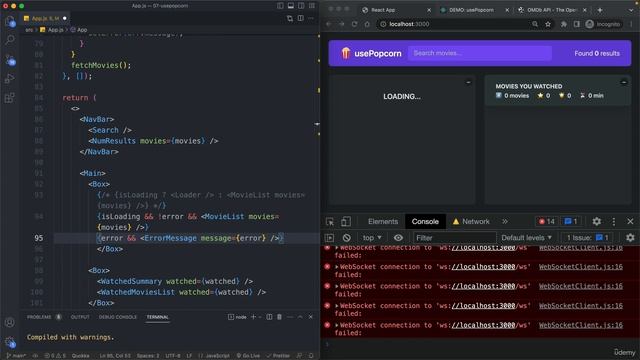Open console settings gear

[630, 238]
